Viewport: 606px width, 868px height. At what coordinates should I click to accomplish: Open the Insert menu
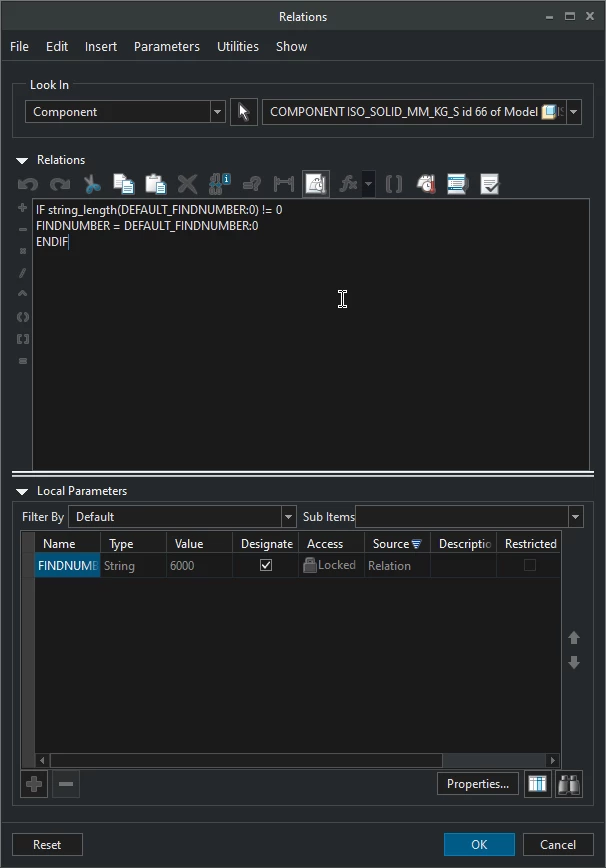[x=101, y=46]
